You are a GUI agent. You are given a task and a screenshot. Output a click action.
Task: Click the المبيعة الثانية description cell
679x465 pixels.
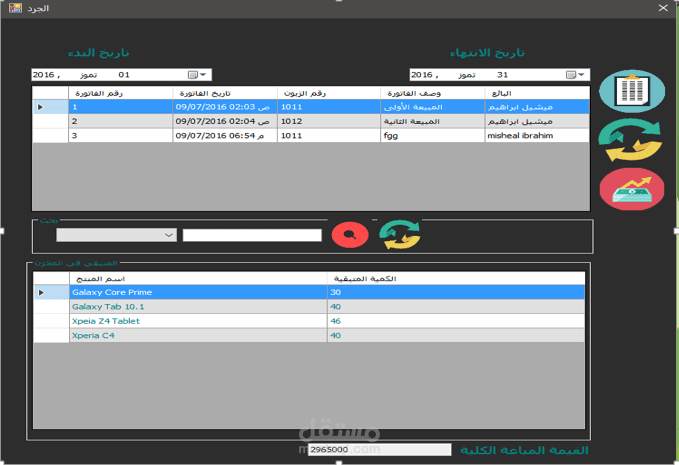point(433,121)
